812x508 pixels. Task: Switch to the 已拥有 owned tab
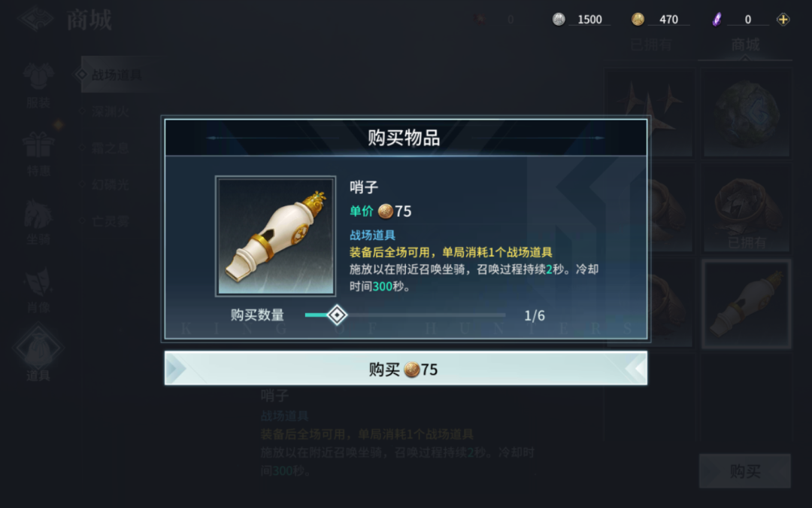(x=651, y=45)
